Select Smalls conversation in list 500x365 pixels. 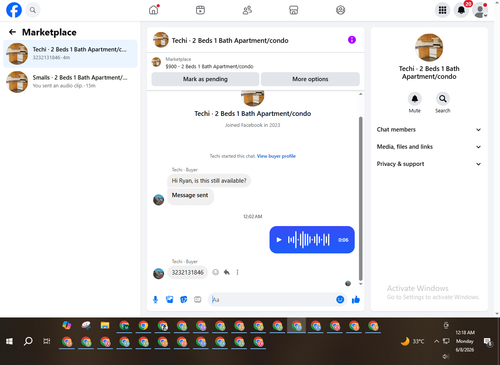coord(70,82)
